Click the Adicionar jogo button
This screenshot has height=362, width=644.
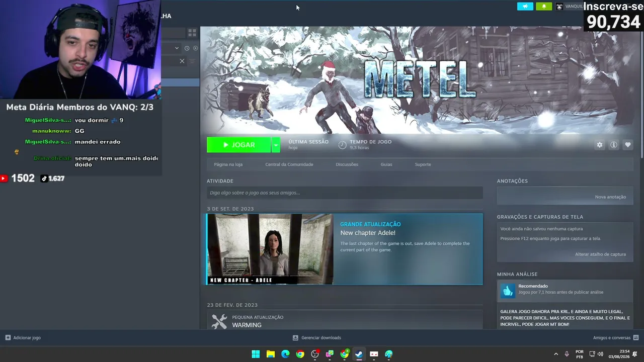tap(23, 338)
